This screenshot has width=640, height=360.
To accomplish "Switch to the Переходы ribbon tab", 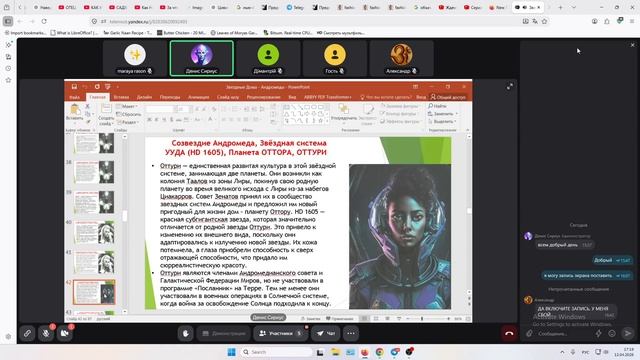I will coord(170,97).
